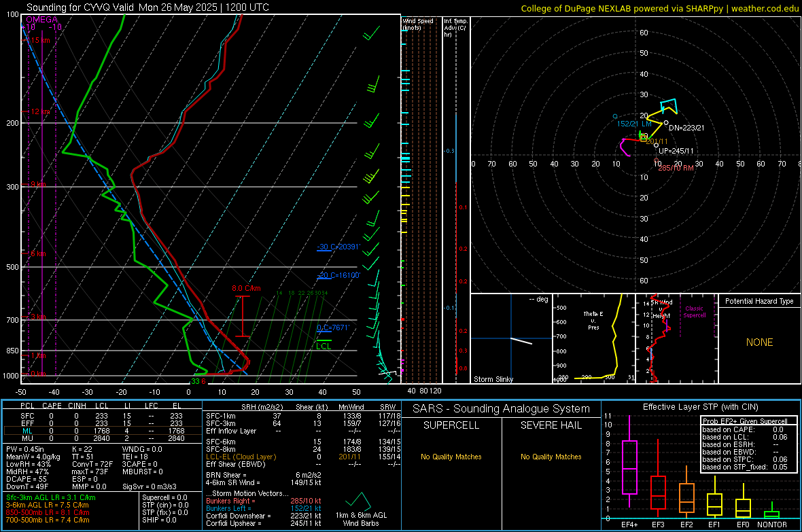This screenshot has width=802, height=532.
Task: Click the red 8.0 C/km lapse rate bracket
Action: pos(243,316)
